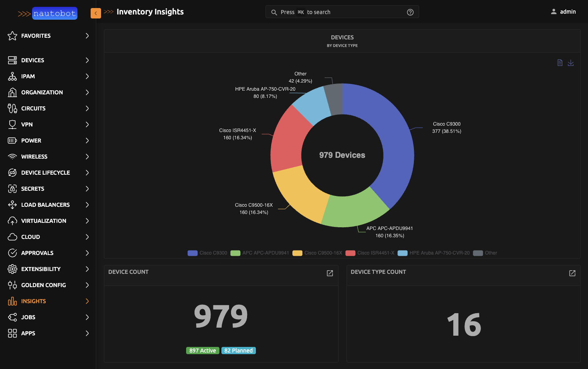Download the device type chart image
Image resolution: width=588 pixels, height=369 pixels.
click(571, 63)
